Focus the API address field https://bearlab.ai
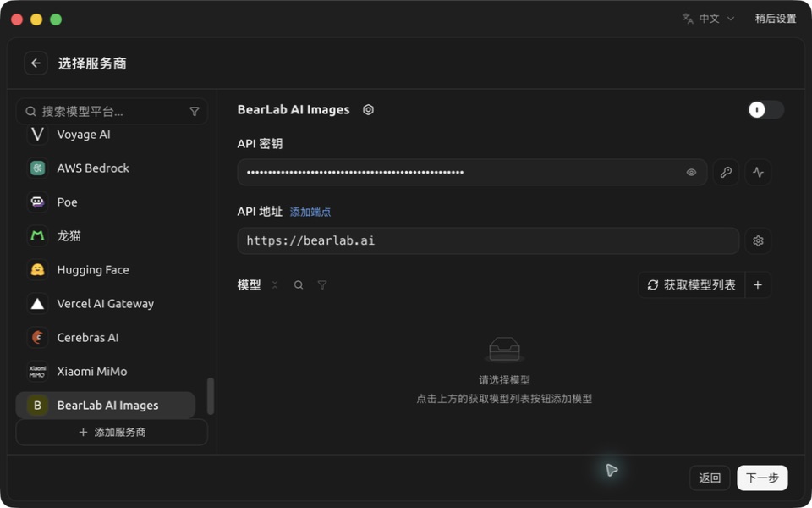 (488, 241)
